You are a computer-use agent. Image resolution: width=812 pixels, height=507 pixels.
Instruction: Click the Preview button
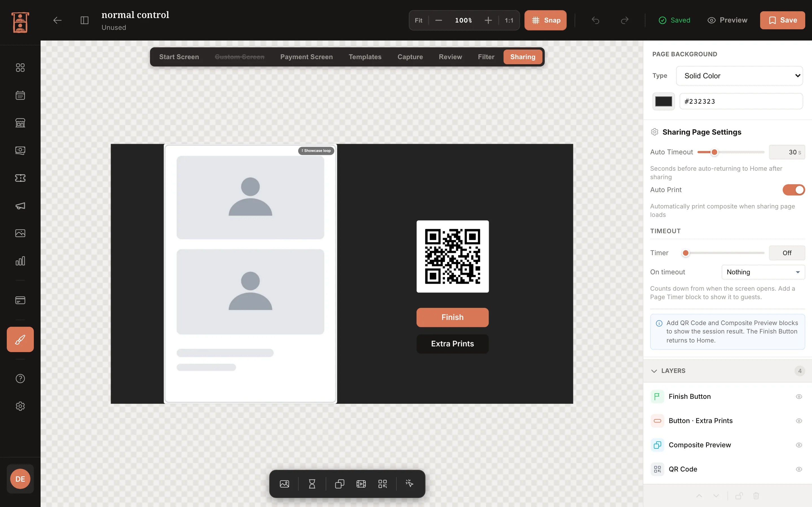(x=727, y=20)
